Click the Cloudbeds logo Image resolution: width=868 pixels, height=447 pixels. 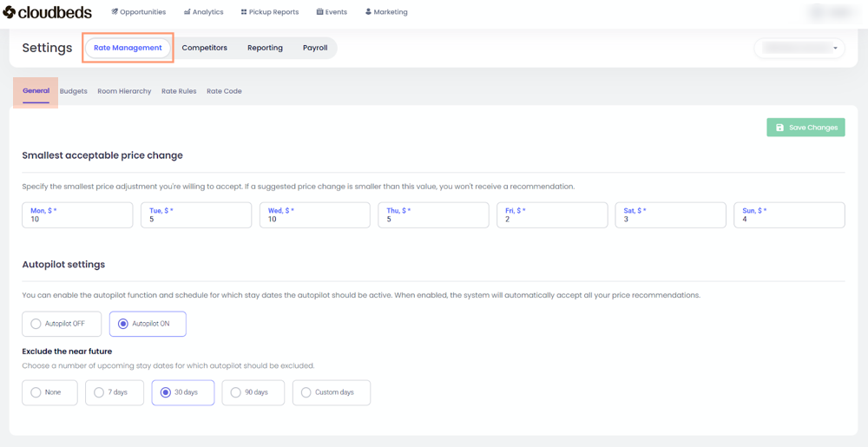point(48,12)
